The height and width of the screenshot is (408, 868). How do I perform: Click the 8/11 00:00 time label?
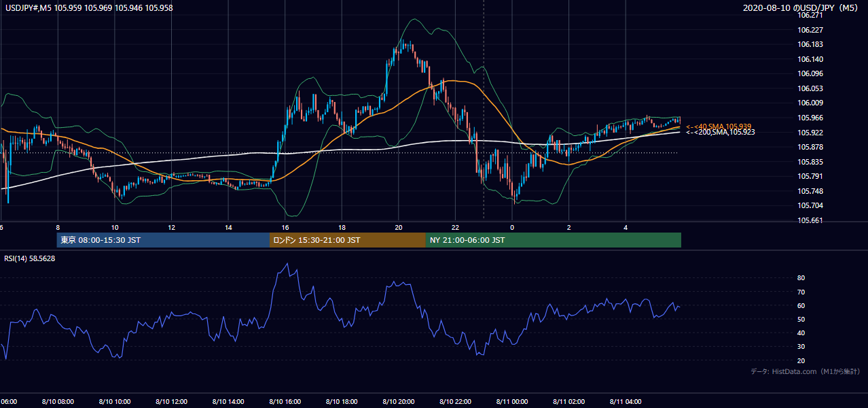512,402
